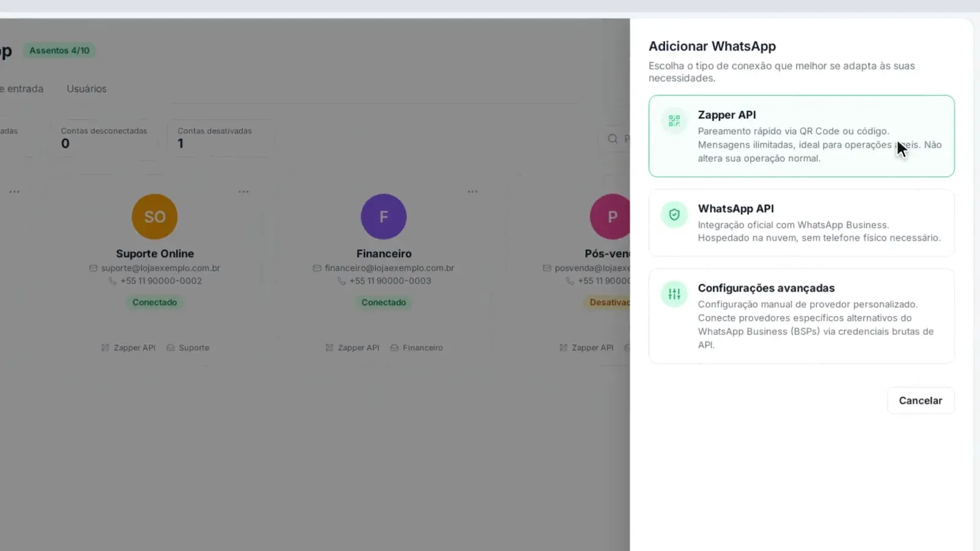Click the Financeiro card title

coord(384,253)
